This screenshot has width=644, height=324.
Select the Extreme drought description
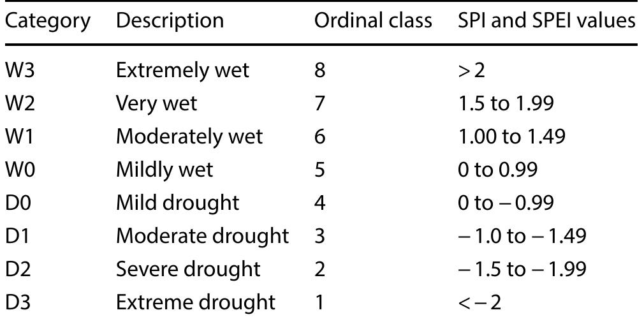196,302
